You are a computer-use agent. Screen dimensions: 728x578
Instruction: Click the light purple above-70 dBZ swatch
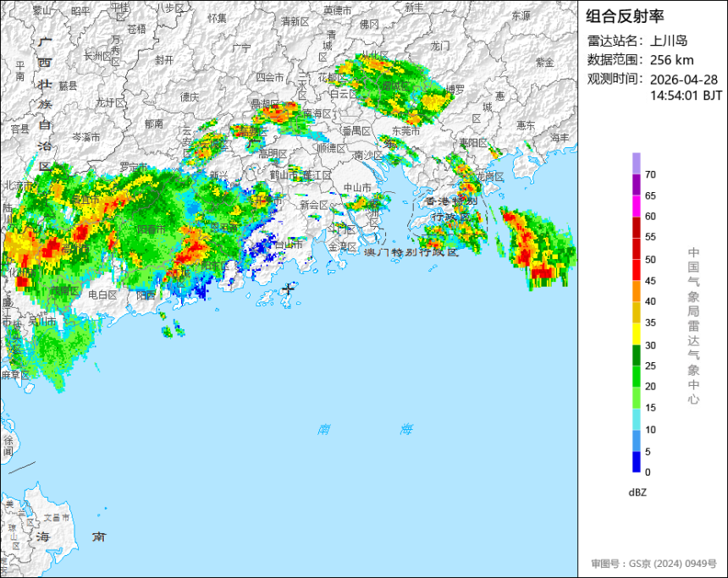click(636, 163)
